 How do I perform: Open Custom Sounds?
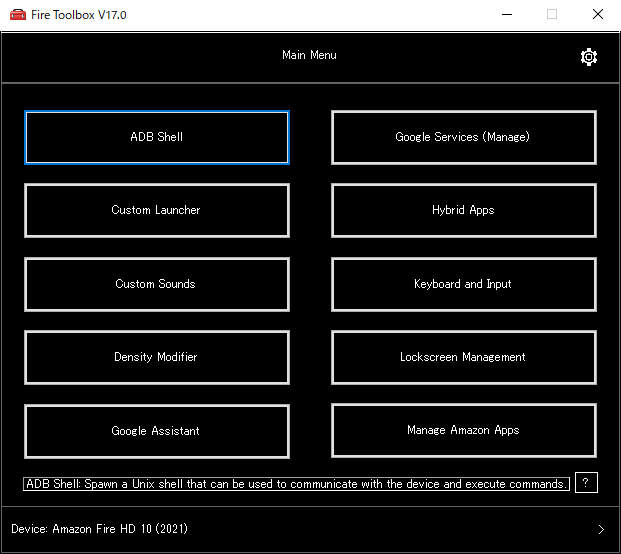157,284
